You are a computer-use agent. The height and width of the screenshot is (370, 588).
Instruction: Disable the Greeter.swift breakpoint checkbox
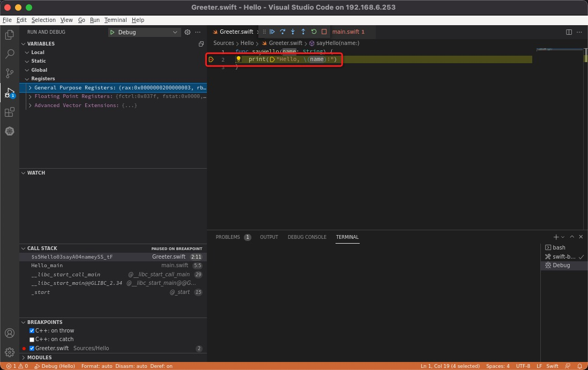[32, 348]
